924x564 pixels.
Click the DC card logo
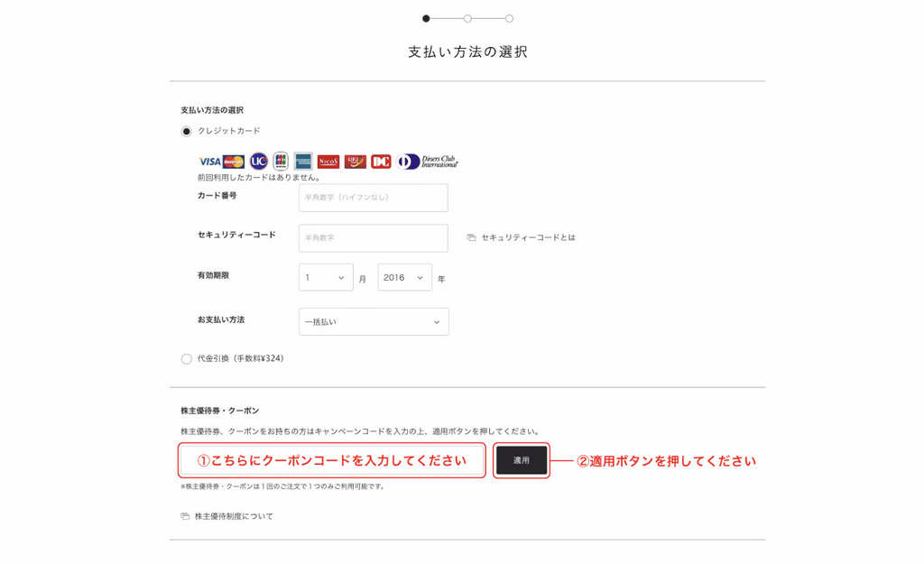pos(381,162)
